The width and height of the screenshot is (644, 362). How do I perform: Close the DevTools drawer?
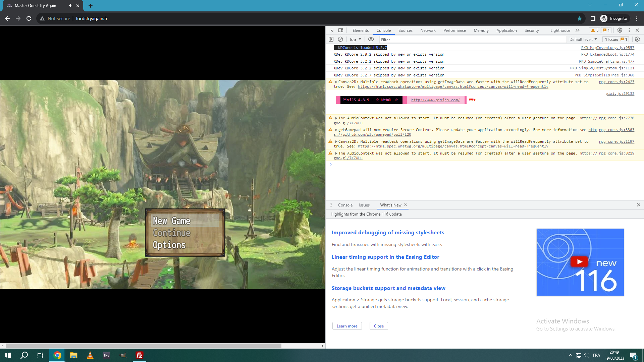coord(639,205)
